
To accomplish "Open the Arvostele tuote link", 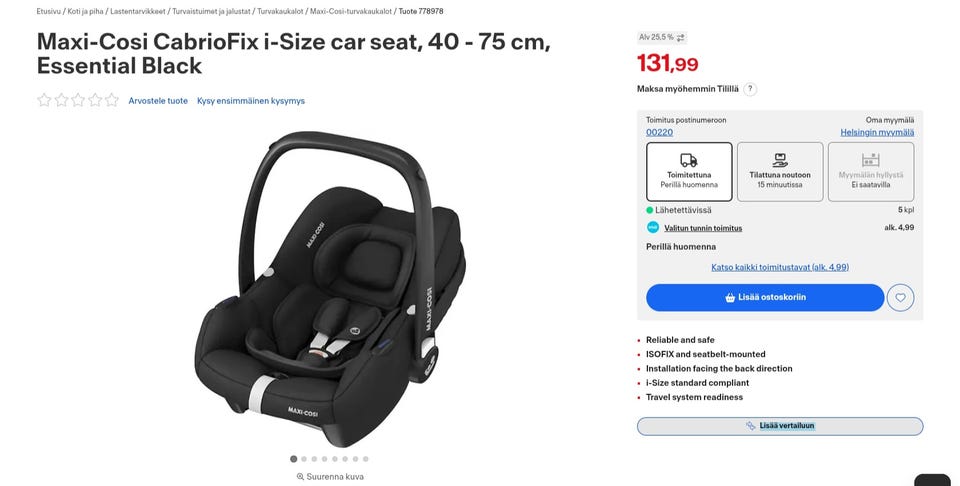I will 158,101.
